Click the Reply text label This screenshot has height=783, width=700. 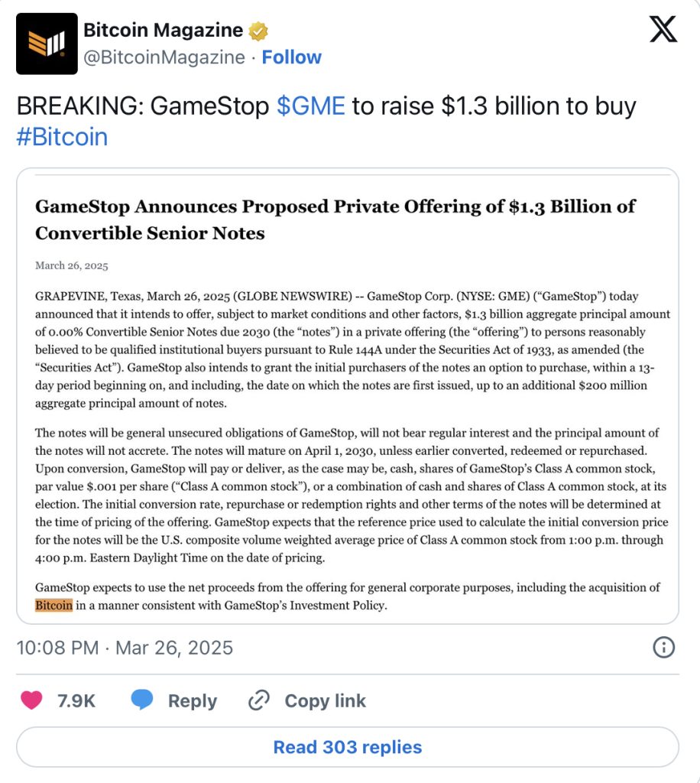[193, 700]
